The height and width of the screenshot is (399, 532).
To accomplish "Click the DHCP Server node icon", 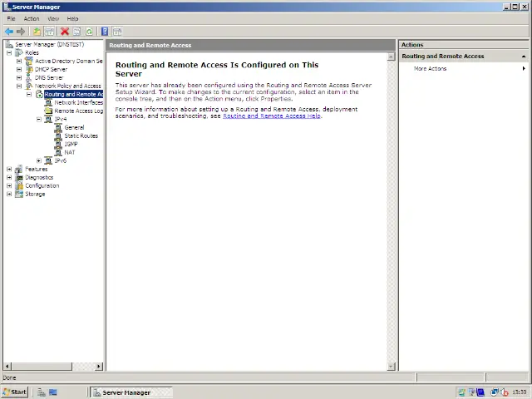I will coord(29,69).
